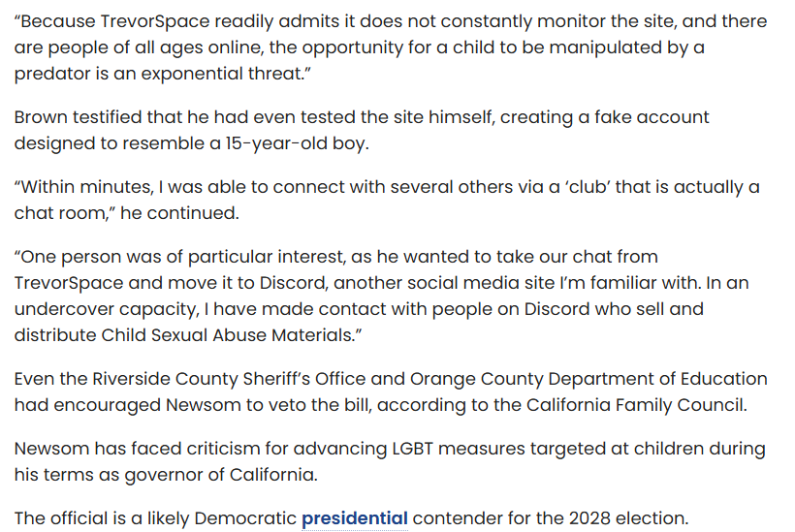Viewport: 795px width, 532px height.
Task: Click the word "Democratic"
Action: (x=244, y=518)
